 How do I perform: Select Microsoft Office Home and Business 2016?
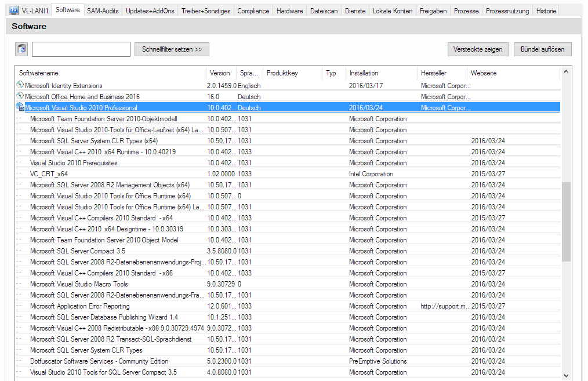[288, 97]
